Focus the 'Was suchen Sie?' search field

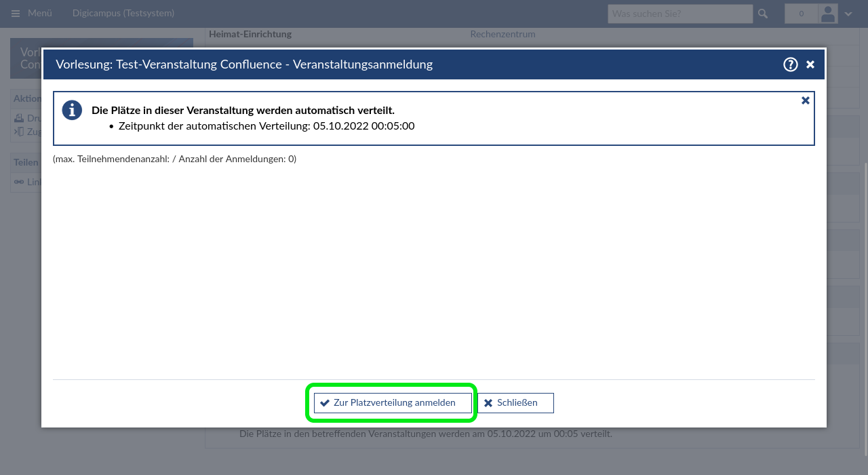(679, 14)
